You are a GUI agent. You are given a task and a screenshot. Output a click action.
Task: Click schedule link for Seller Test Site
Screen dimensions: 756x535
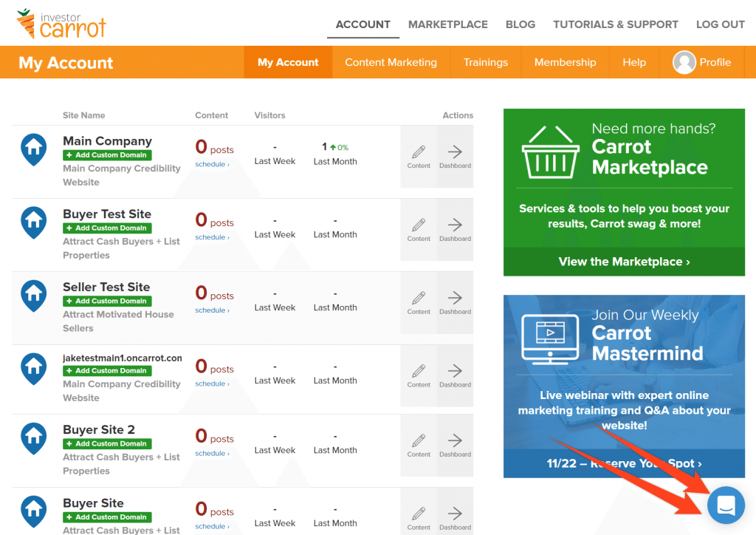click(212, 310)
